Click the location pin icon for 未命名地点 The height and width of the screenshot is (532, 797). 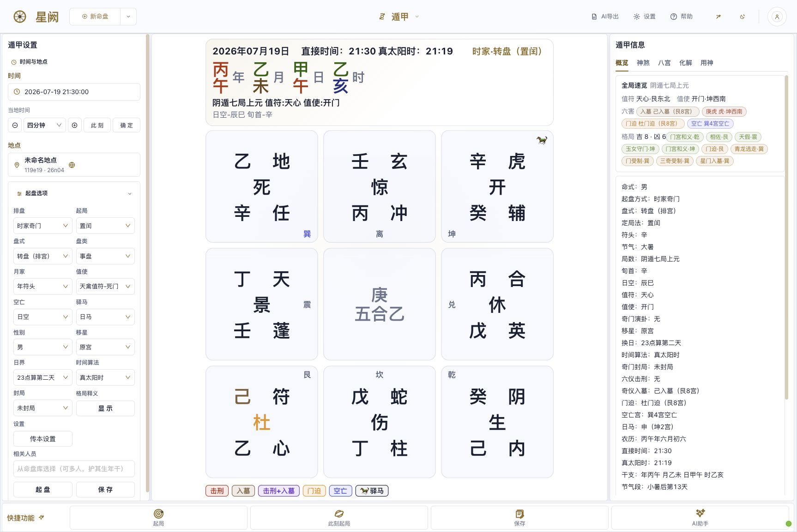coord(17,165)
